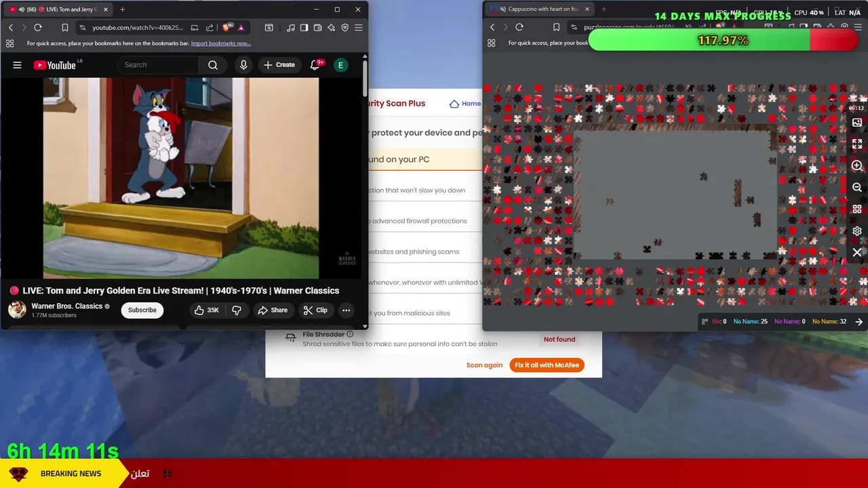868x488 pixels.
Task: Open a new tab in YouTube browser
Action: point(122,9)
